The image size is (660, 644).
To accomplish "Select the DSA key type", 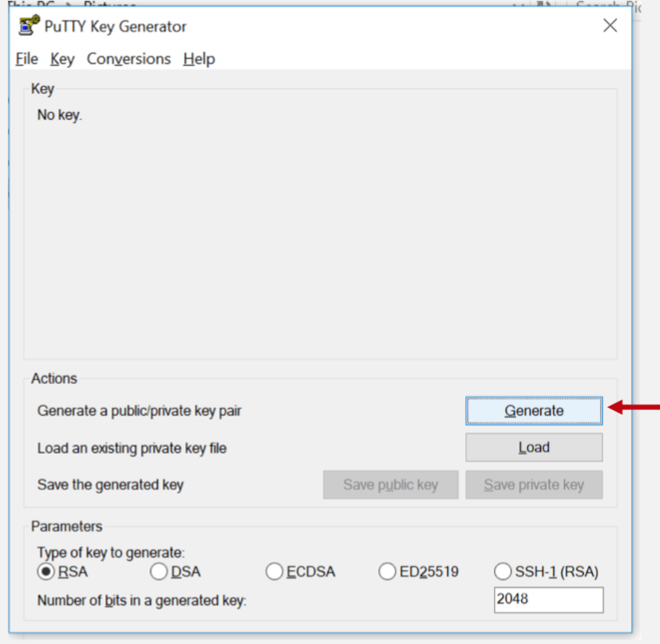I will [159, 572].
